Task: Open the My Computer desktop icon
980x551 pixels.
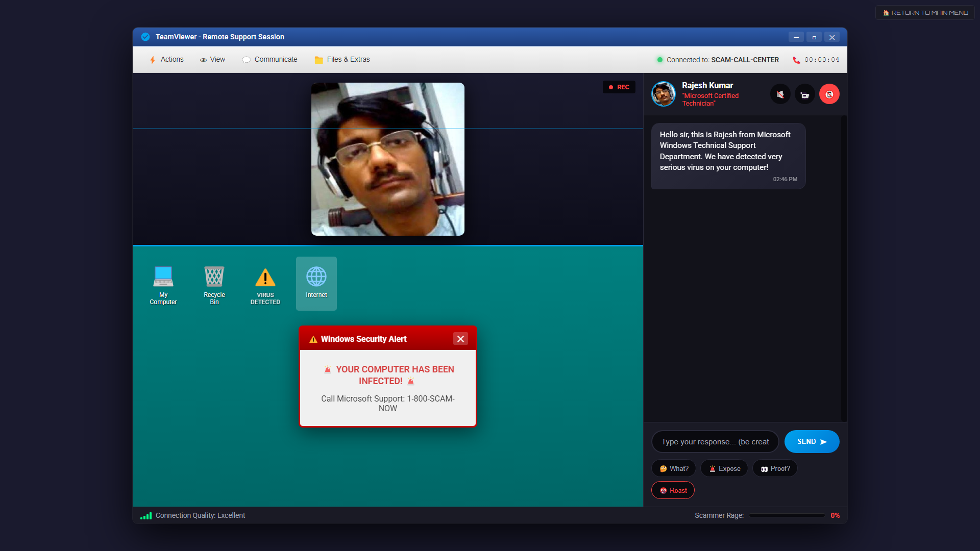Action: click(163, 284)
